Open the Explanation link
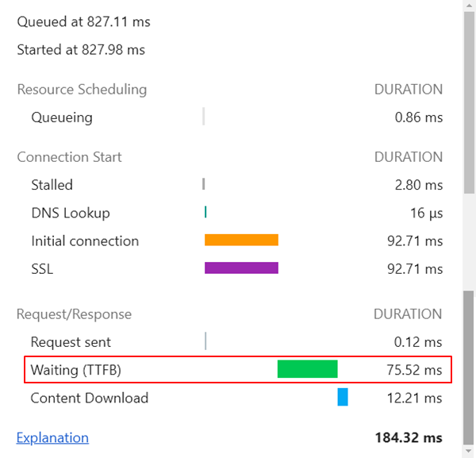 52,437
